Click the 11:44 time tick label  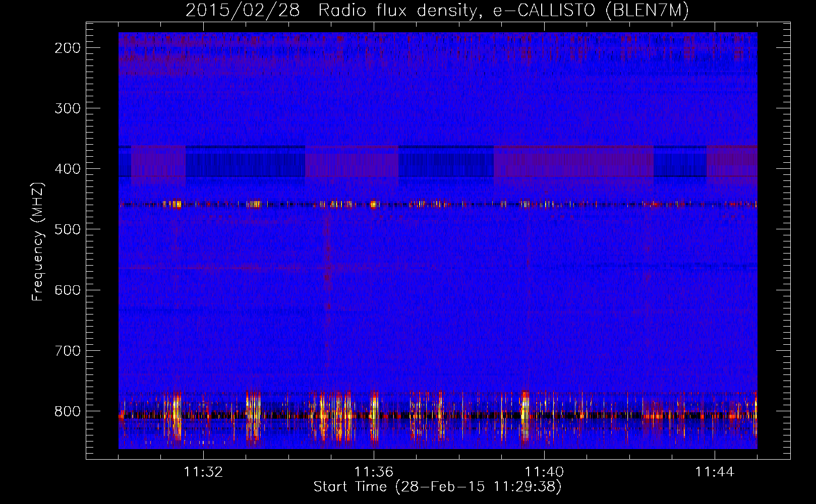[x=715, y=472]
